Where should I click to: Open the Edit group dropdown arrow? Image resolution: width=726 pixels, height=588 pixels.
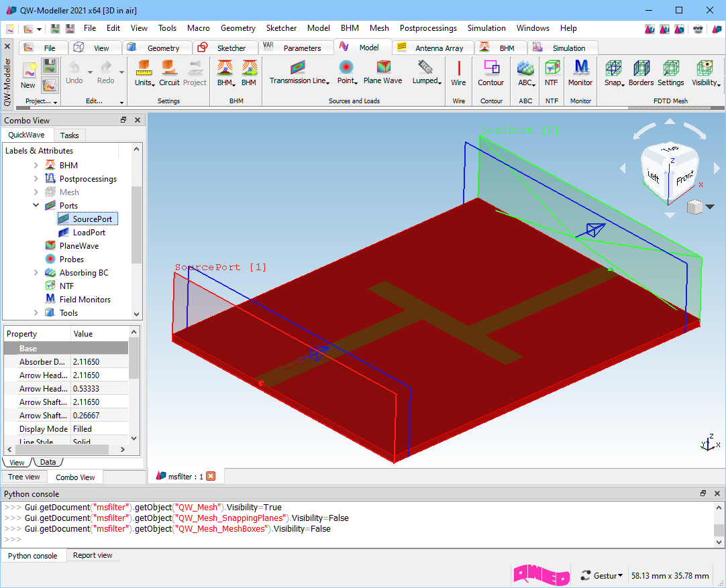tap(121, 102)
